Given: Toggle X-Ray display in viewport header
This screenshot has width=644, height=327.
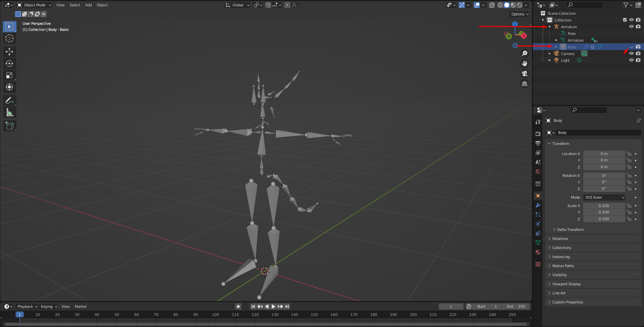Looking at the screenshot, I should click(492, 5).
